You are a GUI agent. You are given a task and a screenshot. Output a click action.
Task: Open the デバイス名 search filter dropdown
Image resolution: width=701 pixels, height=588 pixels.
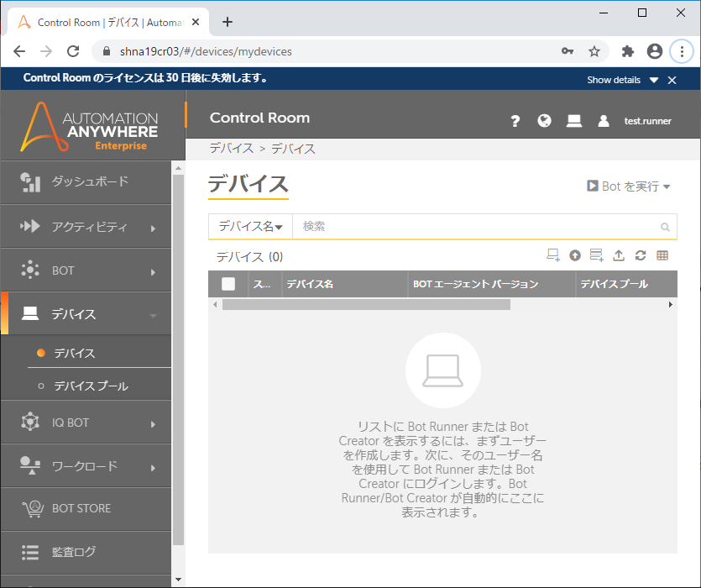coord(250,227)
